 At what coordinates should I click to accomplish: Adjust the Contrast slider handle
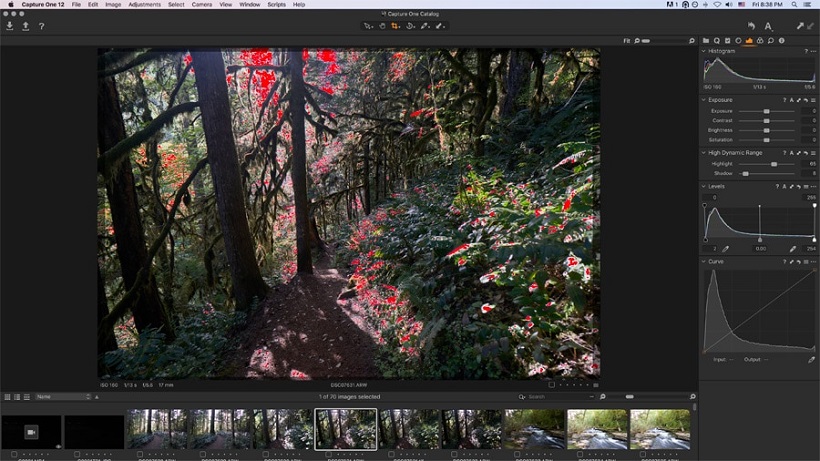click(x=766, y=121)
